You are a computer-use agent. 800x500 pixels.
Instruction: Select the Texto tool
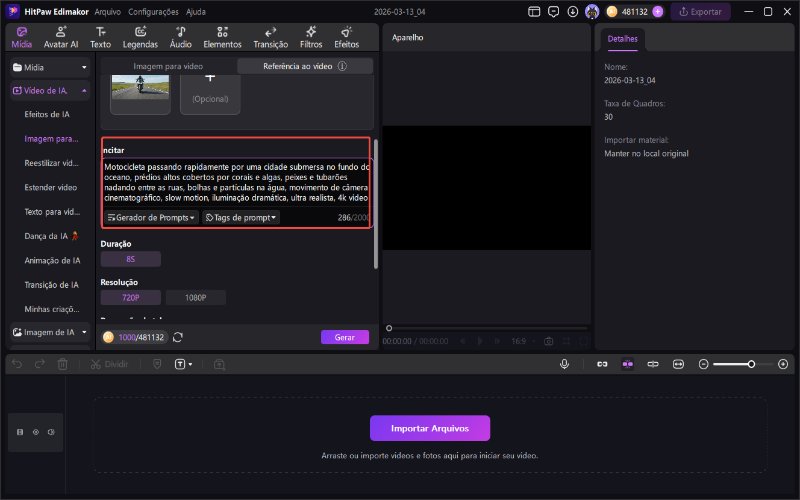coord(101,37)
